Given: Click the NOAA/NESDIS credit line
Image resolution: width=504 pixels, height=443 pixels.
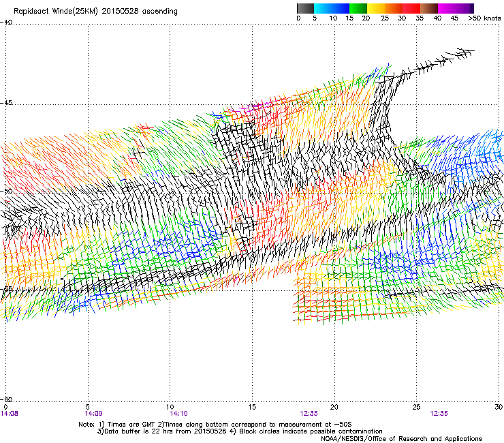Looking at the screenshot, I should click(401, 438).
